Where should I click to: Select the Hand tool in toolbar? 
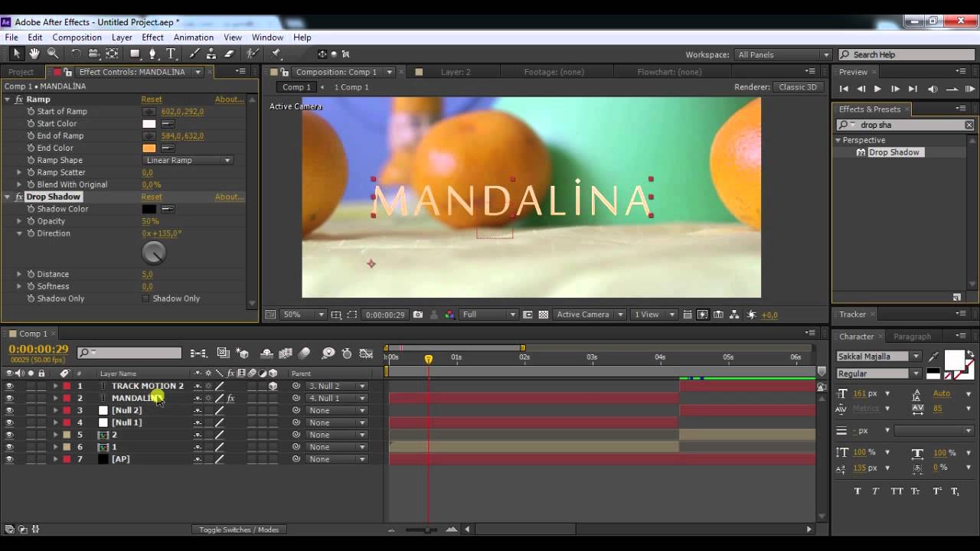tap(34, 54)
